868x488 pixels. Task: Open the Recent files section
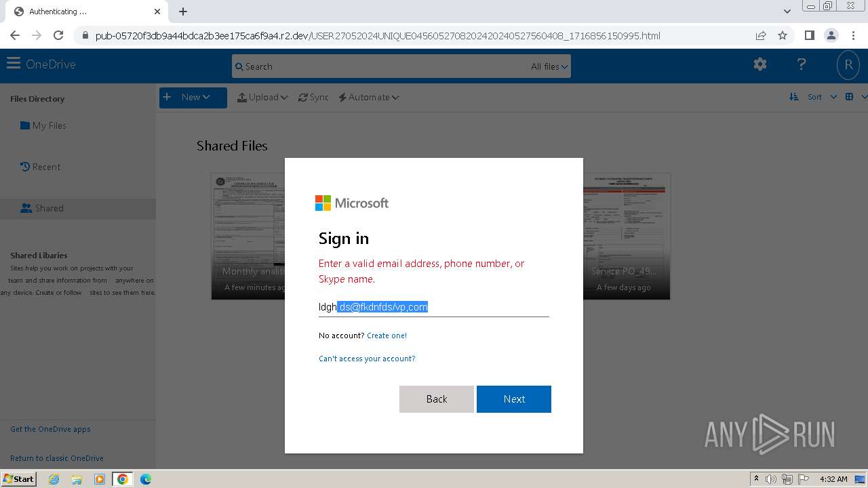click(x=40, y=167)
